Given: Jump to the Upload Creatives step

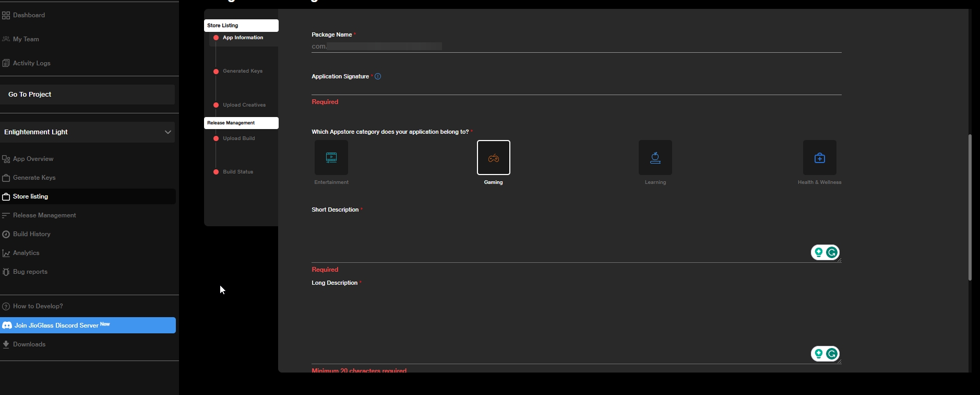Looking at the screenshot, I should tap(244, 105).
